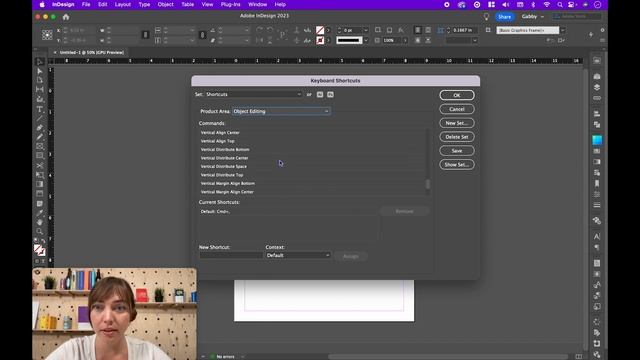The height and width of the screenshot is (360, 640).
Task: Click the fill color swatch in the Control panel
Action: point(320,30)
